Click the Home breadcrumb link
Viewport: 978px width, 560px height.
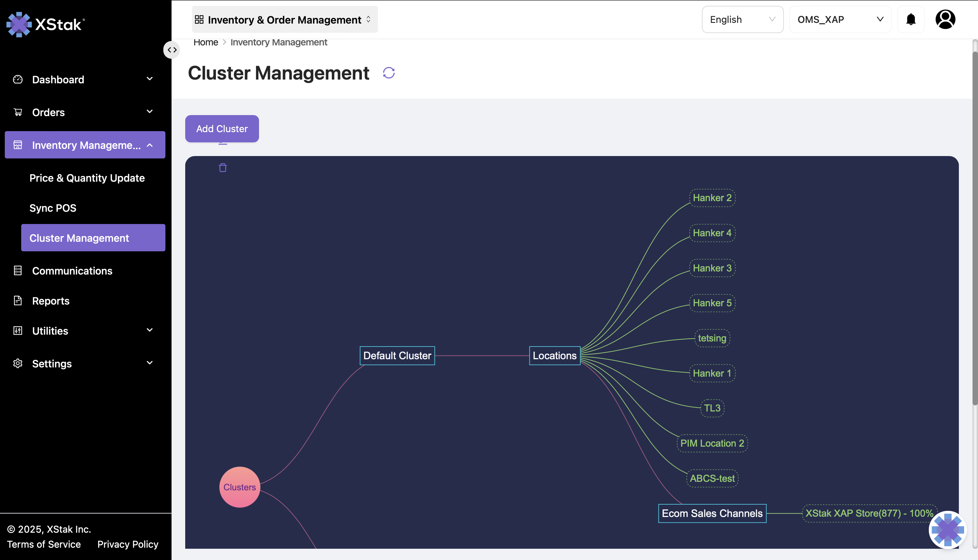tap(205, 42)
